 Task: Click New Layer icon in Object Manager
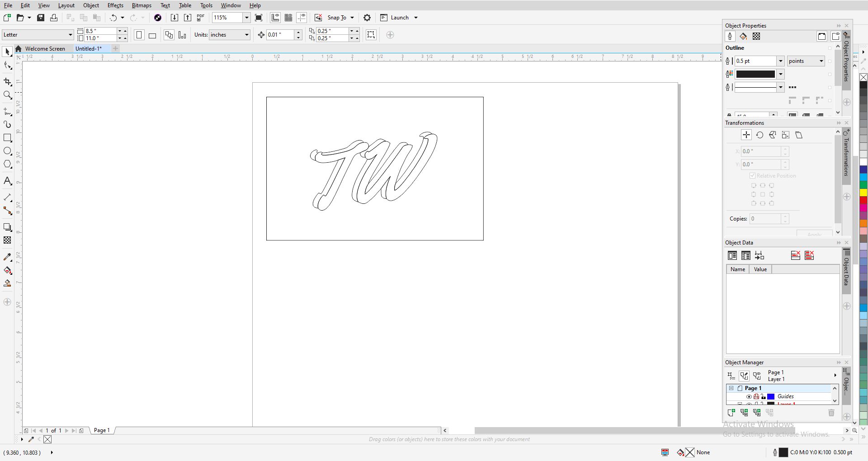point(731,413)
